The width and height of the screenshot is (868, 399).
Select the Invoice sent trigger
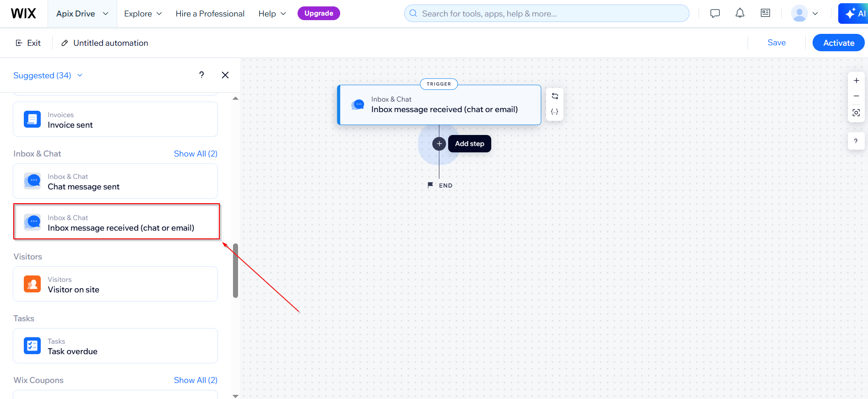tap(115, 119)
